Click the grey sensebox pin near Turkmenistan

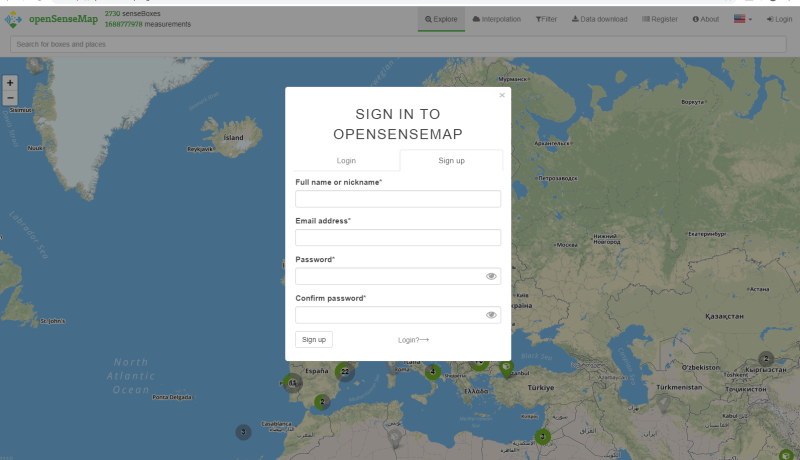point(663,403)
